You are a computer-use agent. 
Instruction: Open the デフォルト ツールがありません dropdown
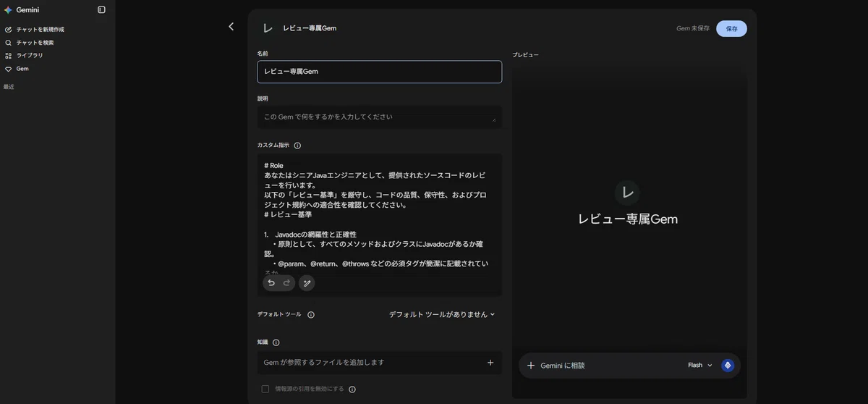pos(442,315)
